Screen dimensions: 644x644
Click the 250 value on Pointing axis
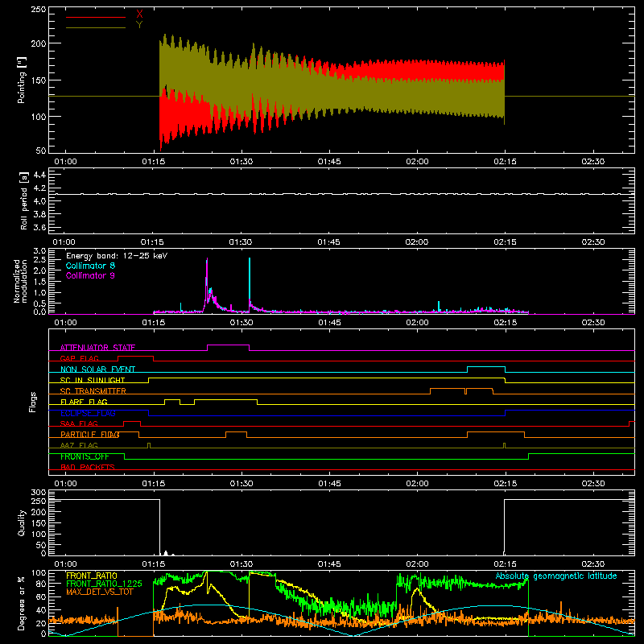coord(38,10)
